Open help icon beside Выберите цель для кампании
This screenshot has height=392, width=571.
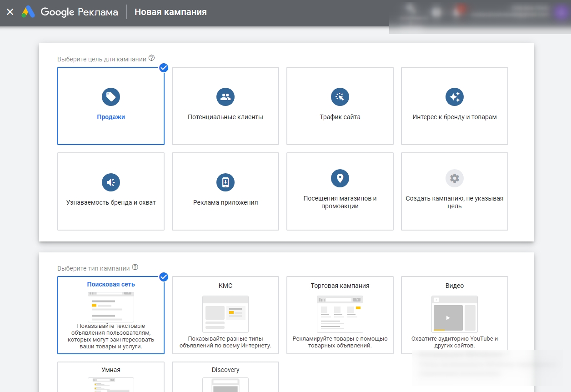152,58
